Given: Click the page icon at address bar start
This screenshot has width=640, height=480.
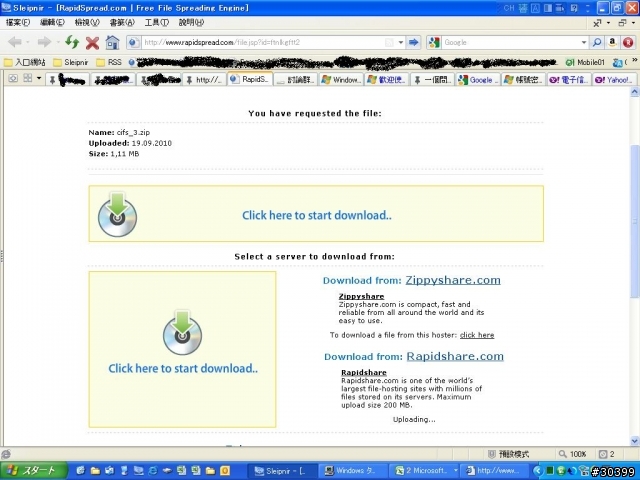Looking at the screenshot, I should (x=133, y=42).
